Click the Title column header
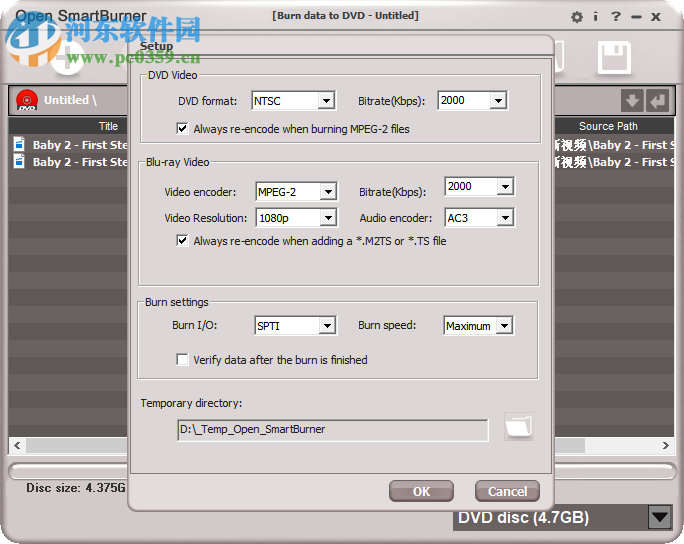684x544 pixels. tap(108, 126)
